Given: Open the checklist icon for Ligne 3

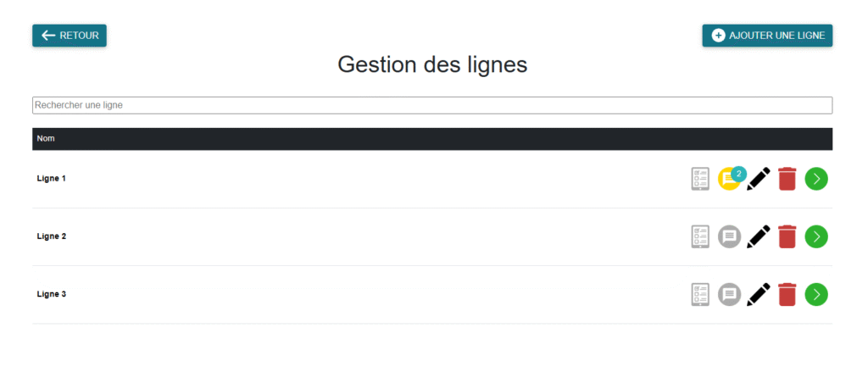Looking at the screenshot, I should click(x=700, y=294).
